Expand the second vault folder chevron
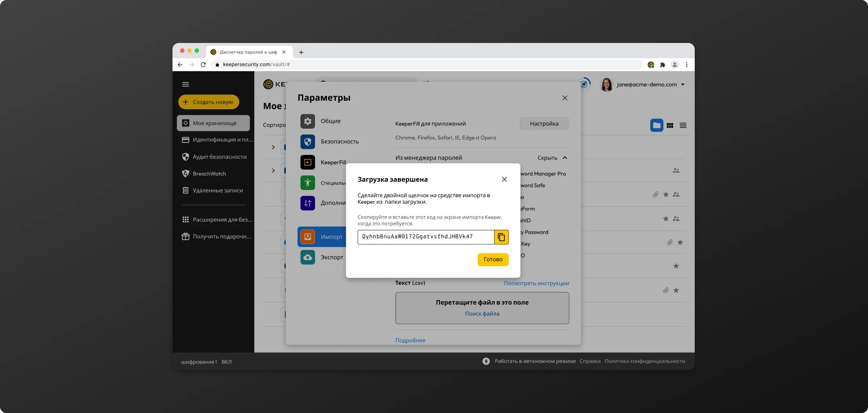The image size is (868, 413). coord(273,170)
